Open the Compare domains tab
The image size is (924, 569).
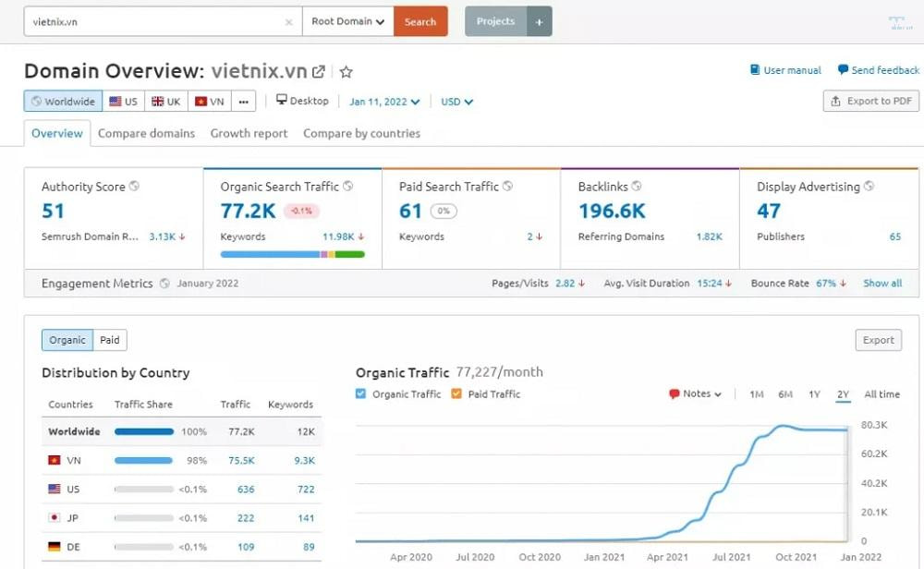[146, 133]
